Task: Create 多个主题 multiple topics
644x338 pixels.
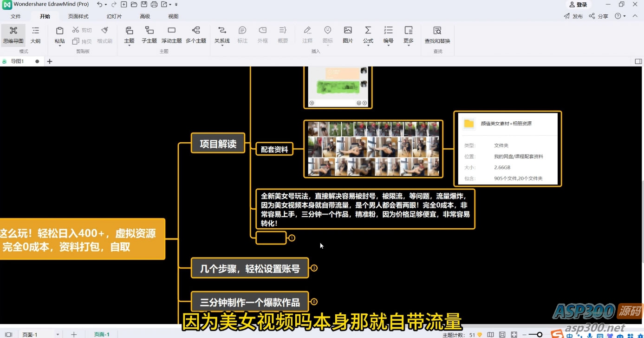Action: pos(195,35)
